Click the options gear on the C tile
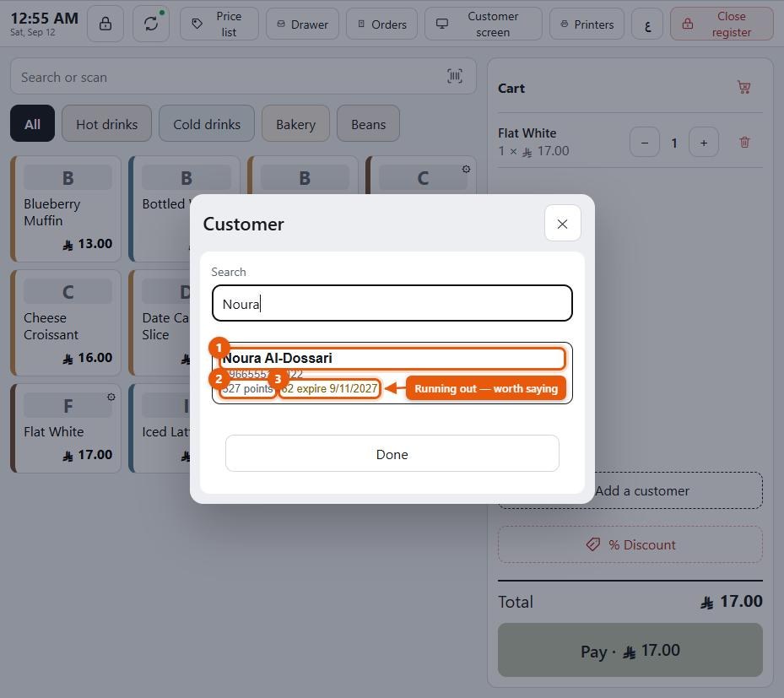The width and height of the screenshot is (784, 698). 466,169
